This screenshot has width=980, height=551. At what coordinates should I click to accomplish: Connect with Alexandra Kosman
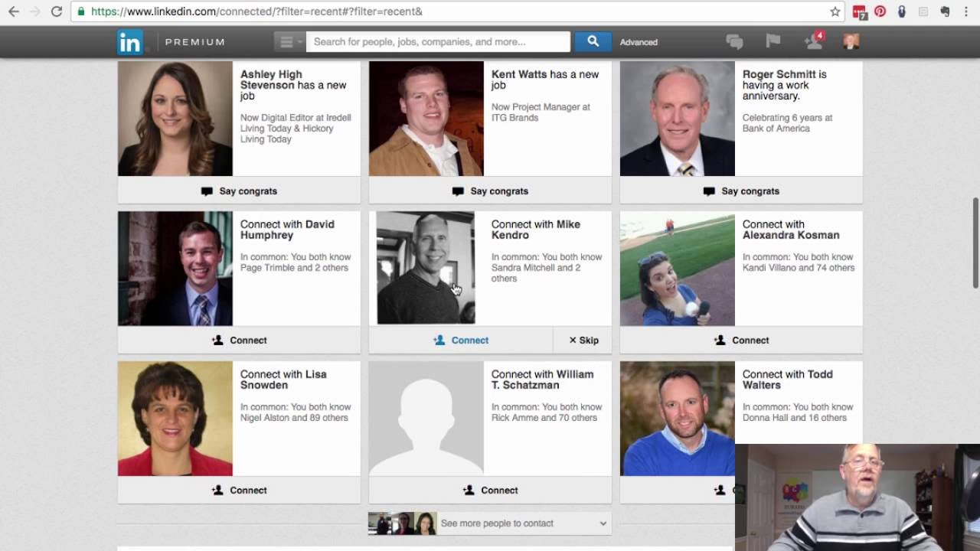pos(741,341)
